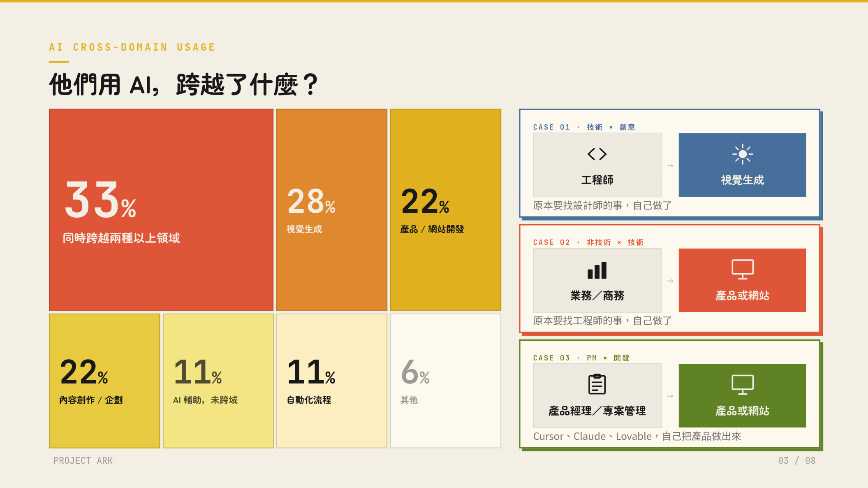Click the bar chart icon above 業務／商務
Image resolution: width=868 pixels, height=488 pixels.
click(597, 270)
